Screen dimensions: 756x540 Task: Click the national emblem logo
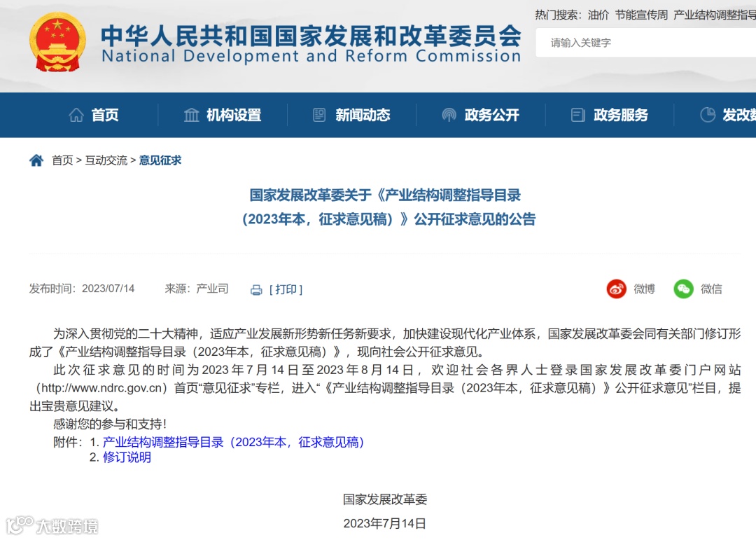[x=57, y=43]
